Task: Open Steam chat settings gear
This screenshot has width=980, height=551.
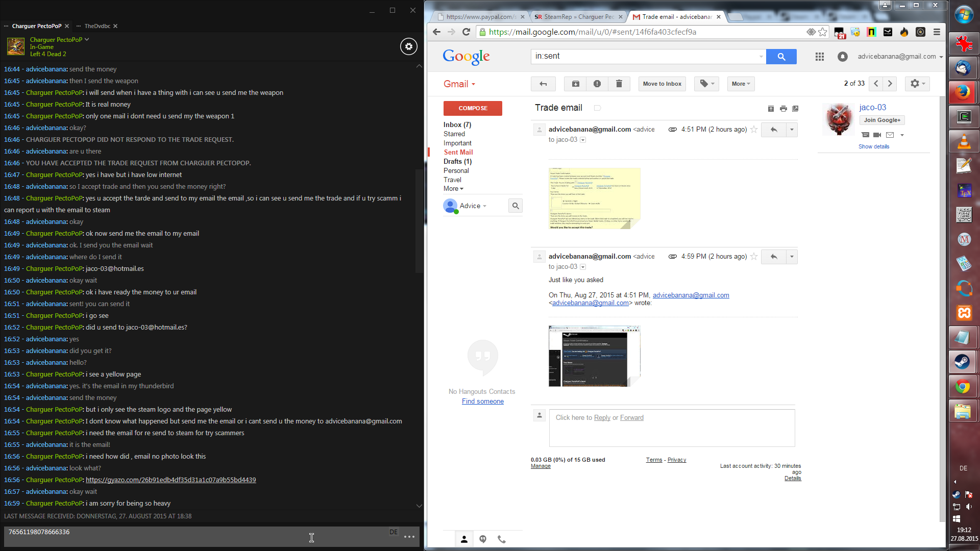Action: click(x=408, y=46)
